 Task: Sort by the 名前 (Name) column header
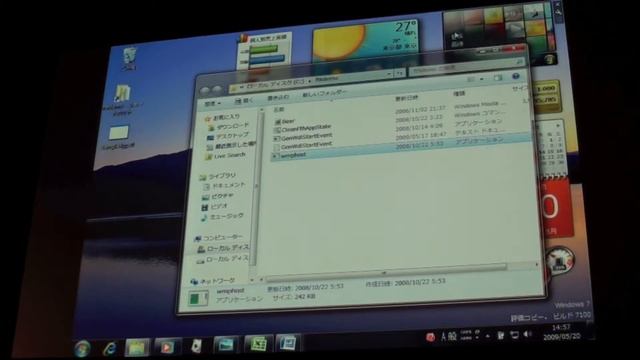tap(278, 110)
